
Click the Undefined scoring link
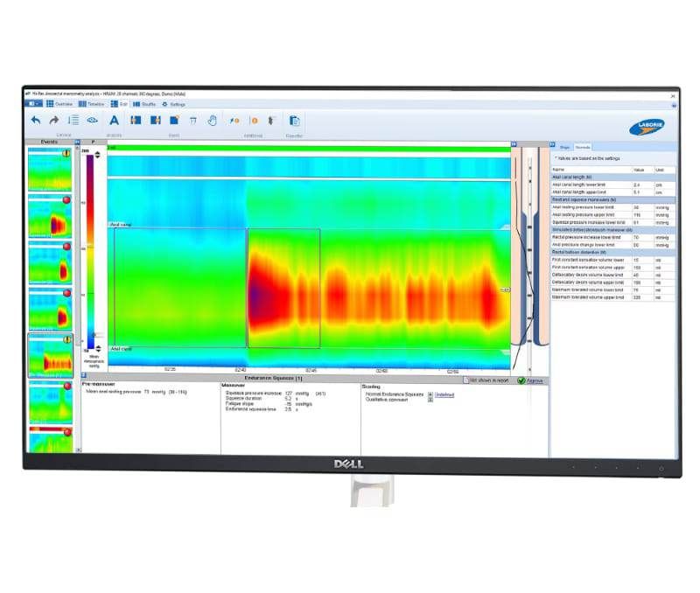point(444,394)
